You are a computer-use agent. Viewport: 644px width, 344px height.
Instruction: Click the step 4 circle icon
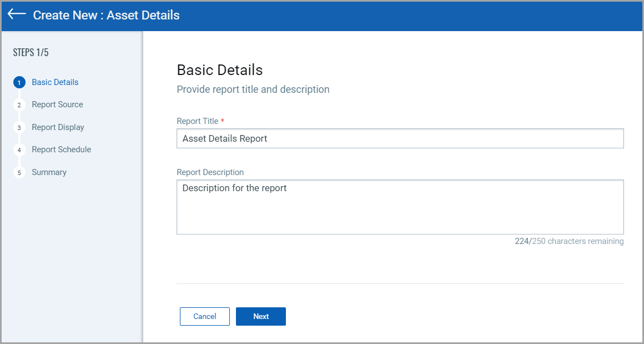[19, 150]
